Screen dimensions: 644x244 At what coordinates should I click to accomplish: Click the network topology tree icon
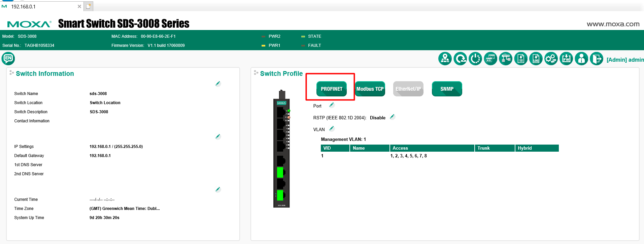click(506, 59)
